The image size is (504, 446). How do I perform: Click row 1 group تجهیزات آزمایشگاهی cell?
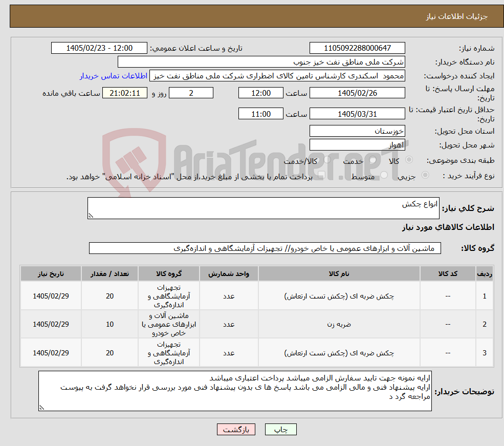click(x=169, y=296)
